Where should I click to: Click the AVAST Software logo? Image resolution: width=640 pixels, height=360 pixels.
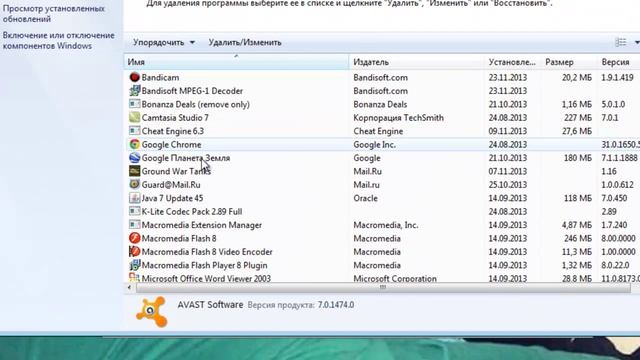152,312
